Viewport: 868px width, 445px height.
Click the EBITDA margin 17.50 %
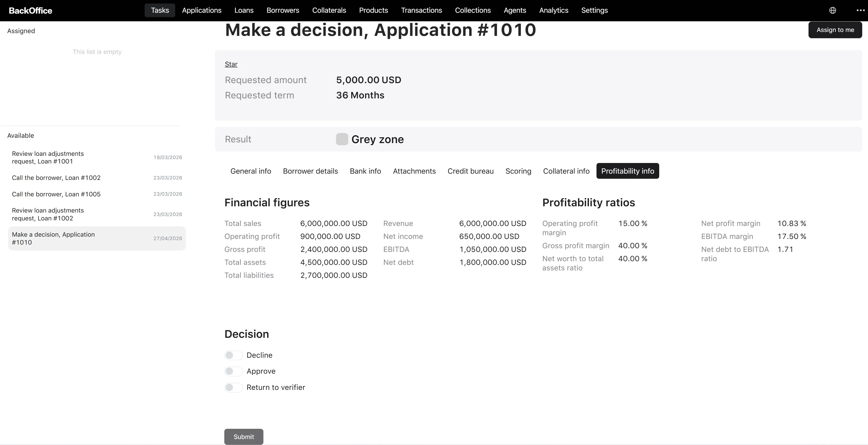792,237
